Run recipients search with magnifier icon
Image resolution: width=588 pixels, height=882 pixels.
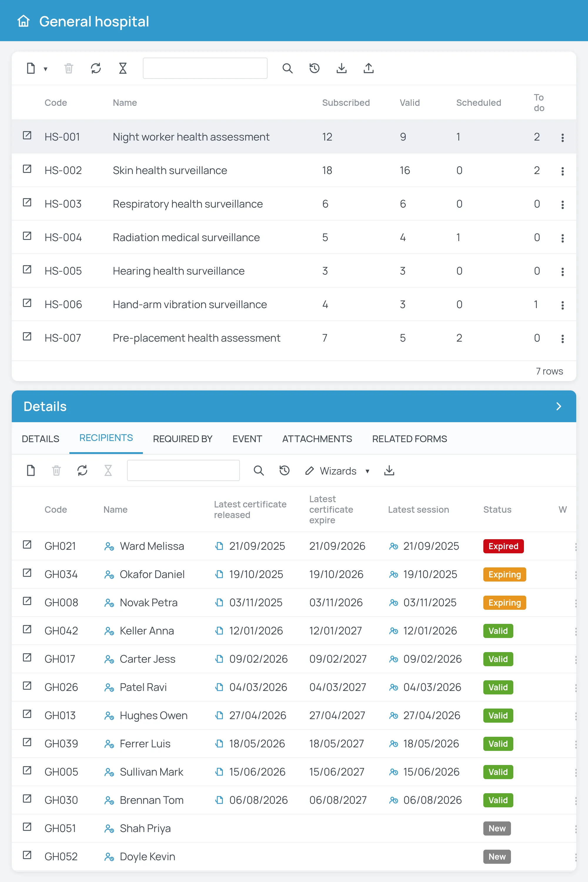click(258, 470)
